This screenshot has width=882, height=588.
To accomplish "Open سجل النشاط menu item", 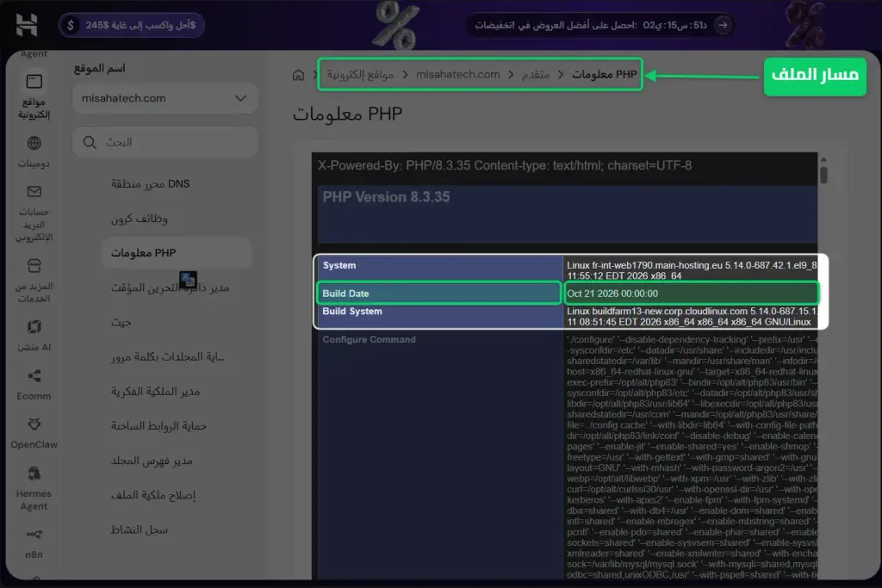I will coord(139,529).
